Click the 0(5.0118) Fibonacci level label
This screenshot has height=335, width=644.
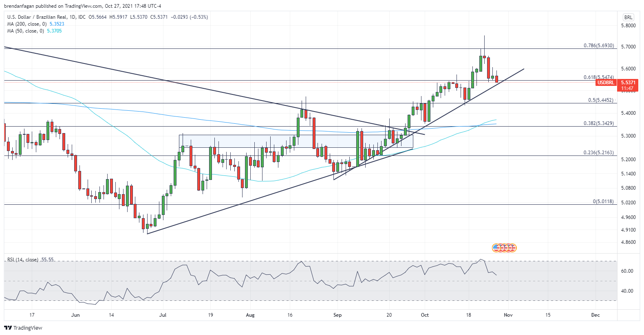click(x=603, y=201)
